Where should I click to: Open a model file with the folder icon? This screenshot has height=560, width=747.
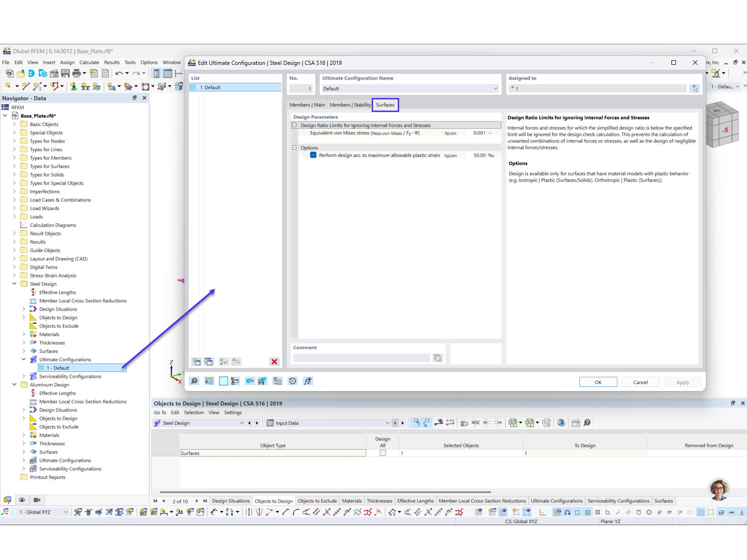(x=21, y=73)
